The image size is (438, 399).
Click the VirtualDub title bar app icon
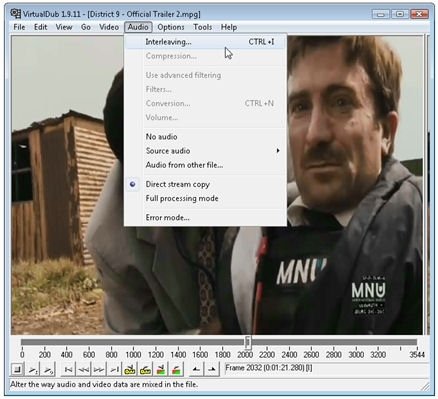tap(15, 14)
